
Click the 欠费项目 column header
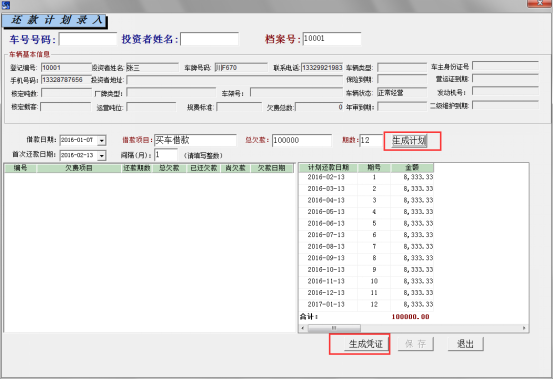tap(79, 168)
